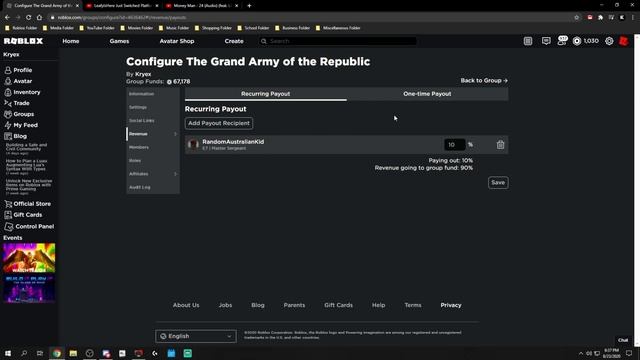Click the Roblox logo
The height and width of the screenshot is (360, 640).
[x=23, y=41]
